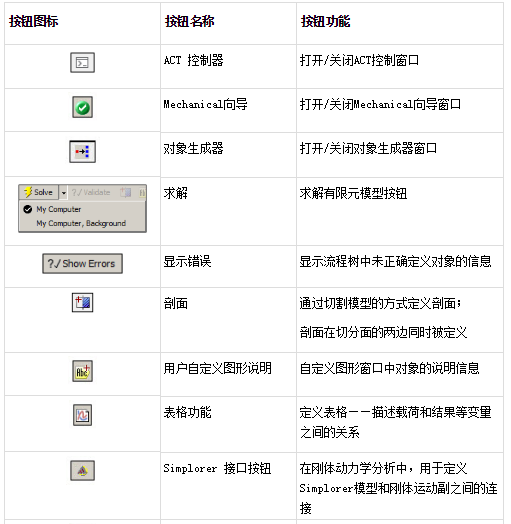Click the faded icon beside Validate
511x524 pixels.
(x=126, y=192)
